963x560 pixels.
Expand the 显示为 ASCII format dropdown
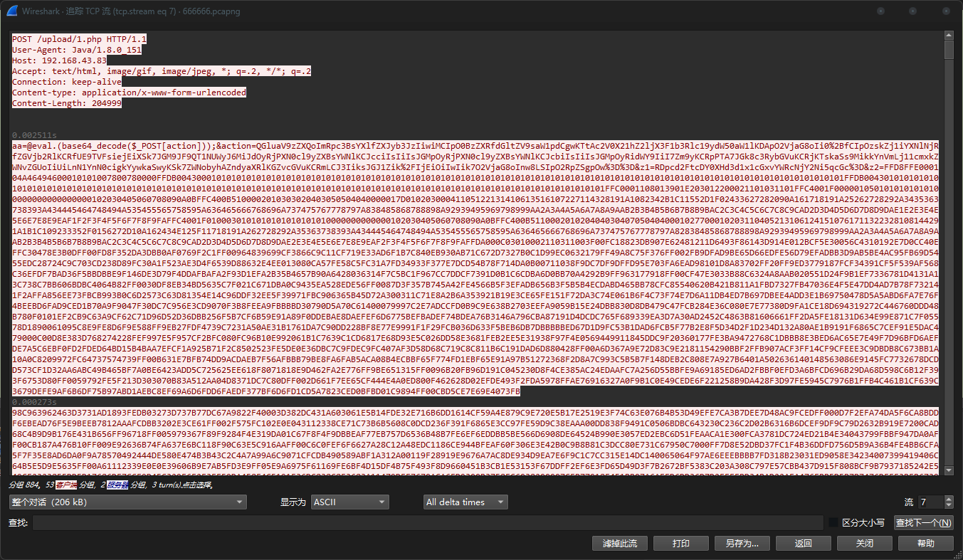(350, 502)
